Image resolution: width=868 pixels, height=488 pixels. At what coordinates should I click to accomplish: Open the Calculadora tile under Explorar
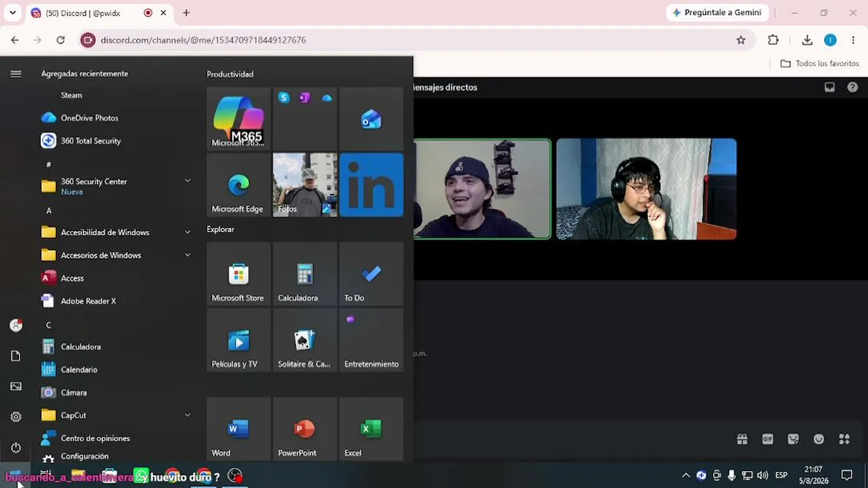(x=304, y=274)
